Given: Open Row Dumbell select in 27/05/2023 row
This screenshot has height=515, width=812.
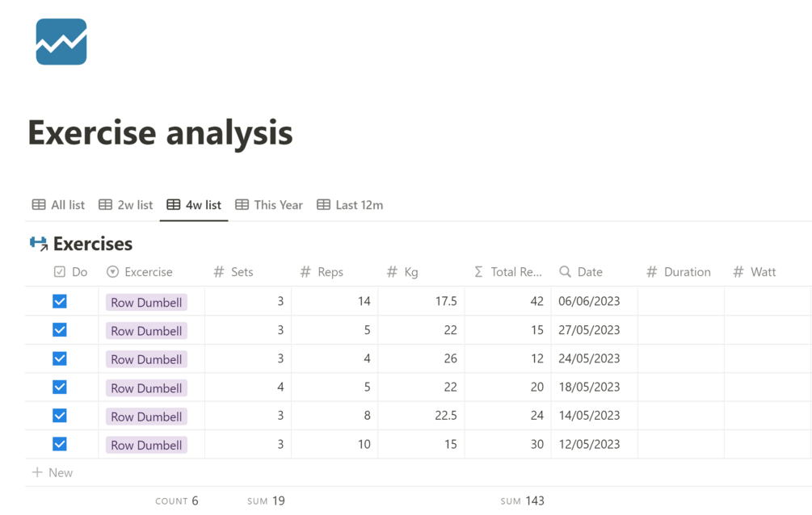Looking at the screenshot, I should (x=146, y=331).
